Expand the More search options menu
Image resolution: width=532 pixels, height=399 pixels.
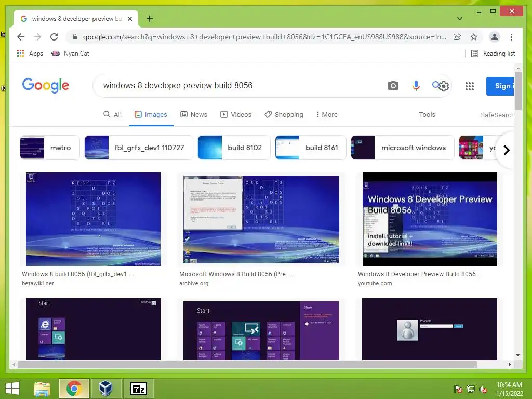(x=327, y=114)
